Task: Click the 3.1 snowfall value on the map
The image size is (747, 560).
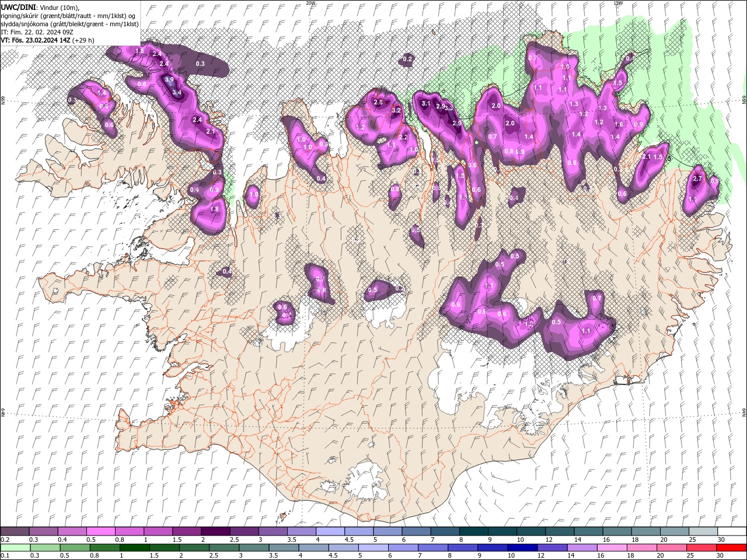Action: point(426,103)
